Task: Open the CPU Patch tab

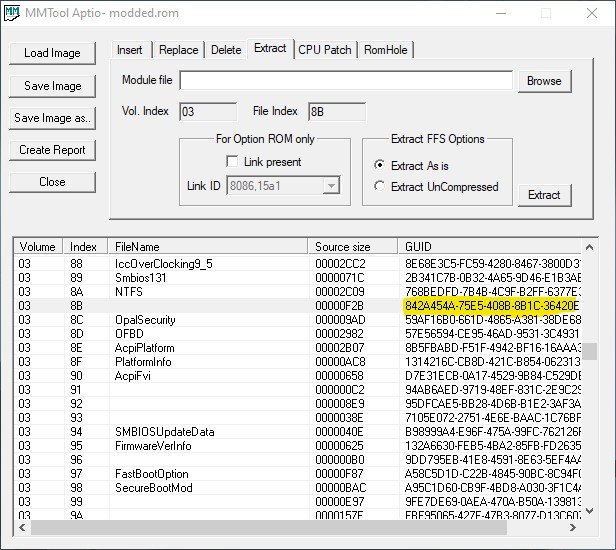Action: [x=325, y=50]
